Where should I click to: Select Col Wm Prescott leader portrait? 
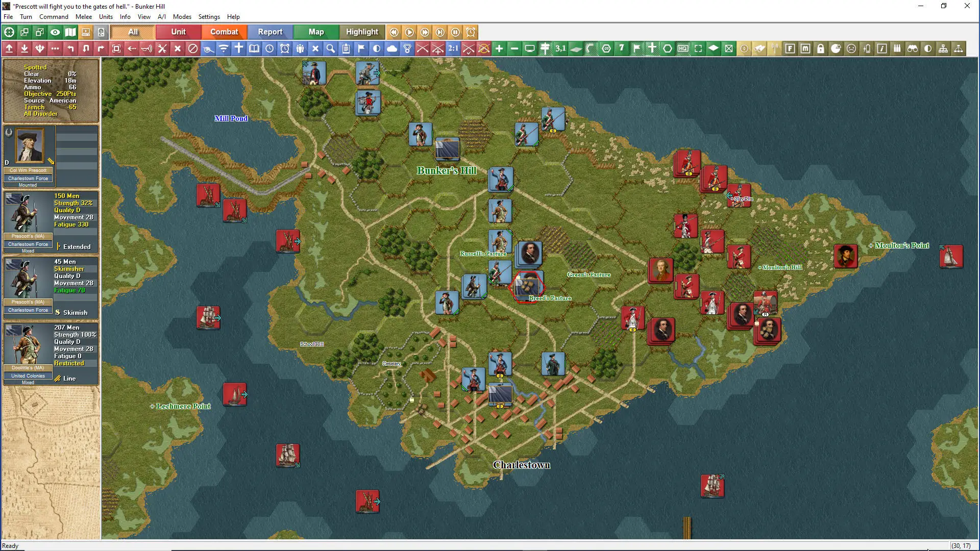30,146
